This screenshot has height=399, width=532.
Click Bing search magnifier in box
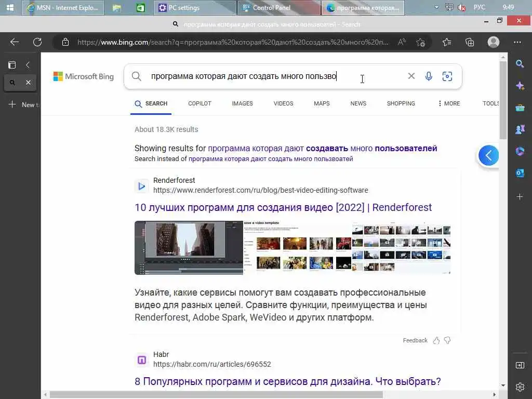click(x=137, y=76)
